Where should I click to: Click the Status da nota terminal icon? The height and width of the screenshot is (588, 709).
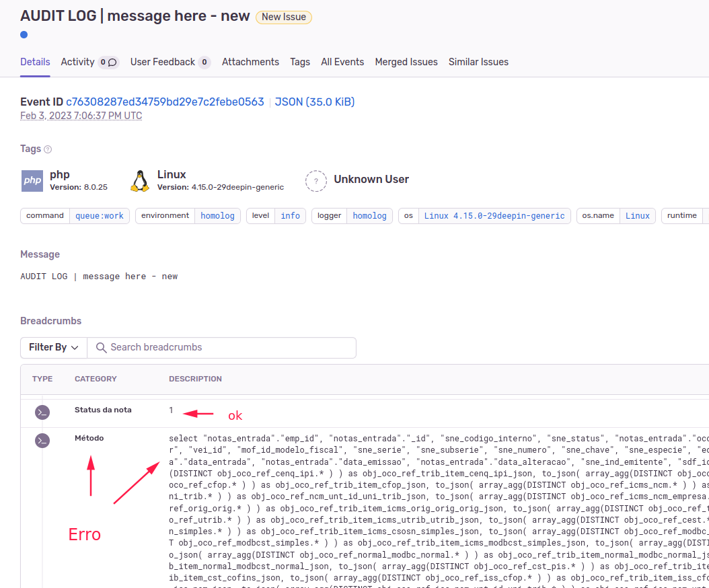click(42, 412)
